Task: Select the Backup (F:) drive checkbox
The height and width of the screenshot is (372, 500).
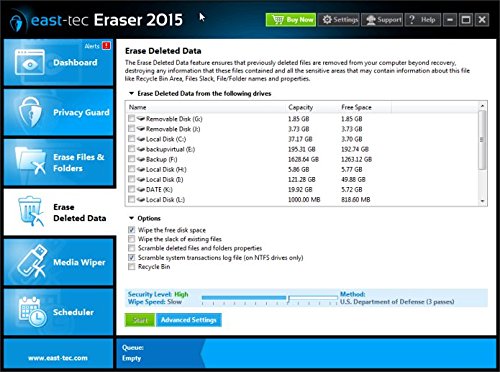Action: pos(131,159)
